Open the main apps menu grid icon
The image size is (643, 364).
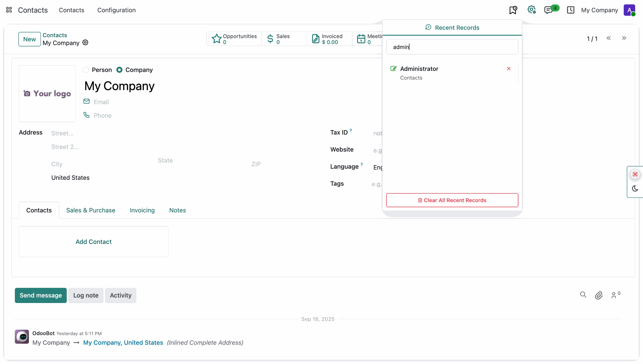tap(9, 10)
